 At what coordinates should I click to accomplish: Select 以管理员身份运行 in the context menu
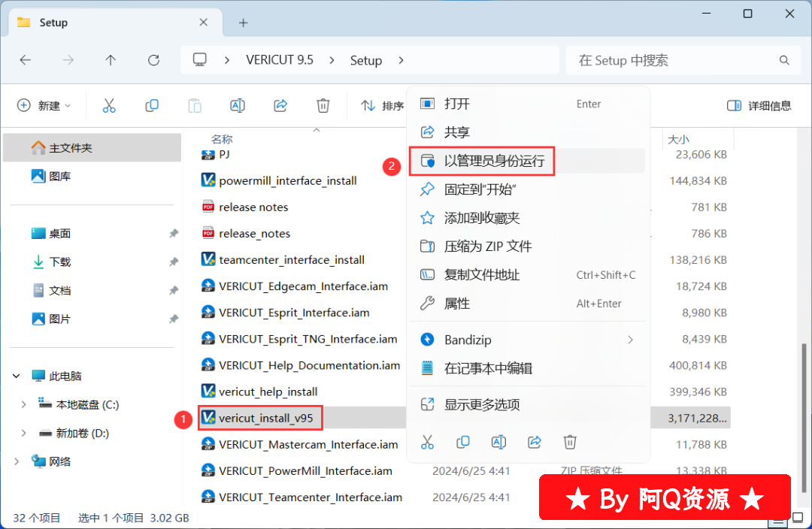tap(527, 161)
